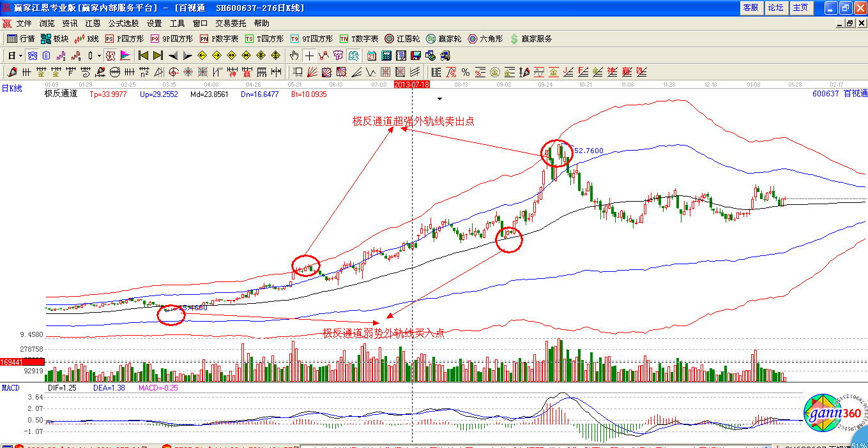868x448 pixels.
Task: Click the small black triangle above chart
Action: 439,99
